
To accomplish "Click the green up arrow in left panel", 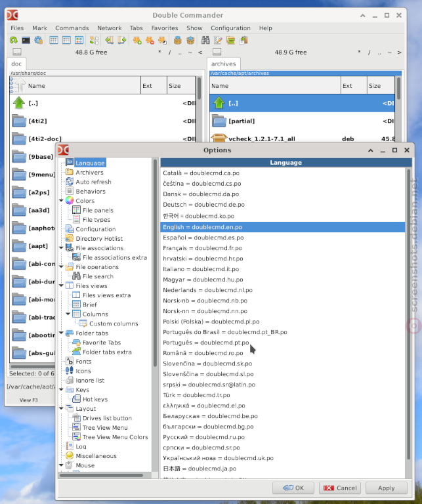I will tap(19, 103).
